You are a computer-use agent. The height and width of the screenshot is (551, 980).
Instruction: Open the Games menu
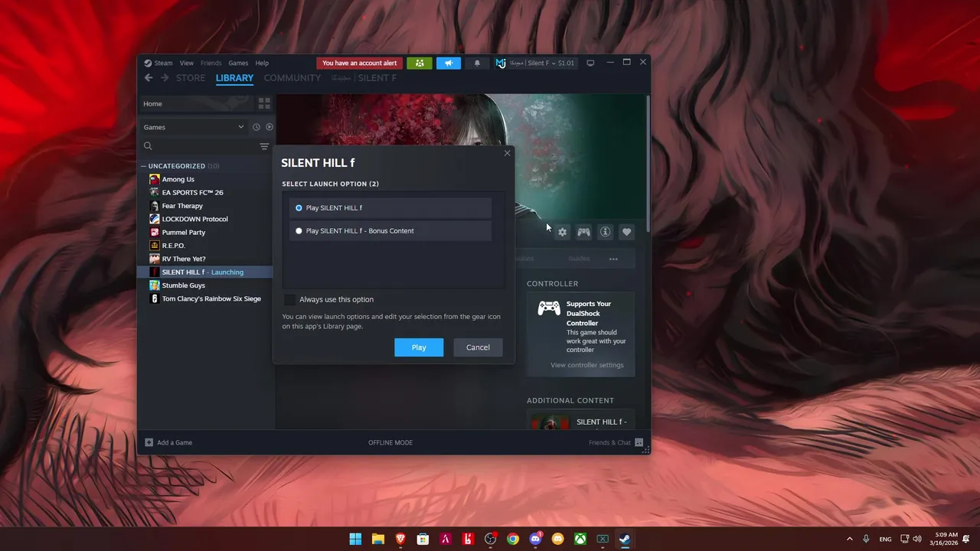coord(238,63)
